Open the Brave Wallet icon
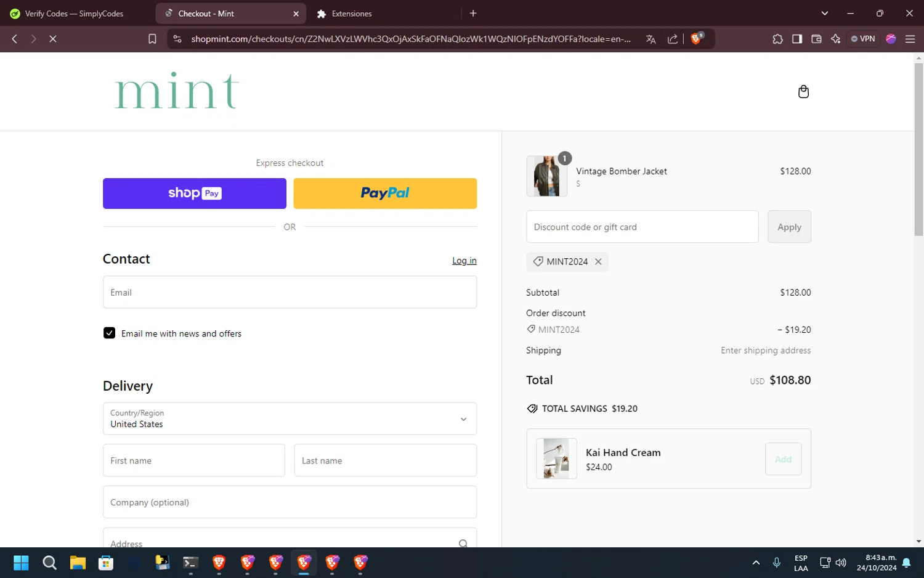Image resolution: width=924 pixels, height=578 pixels. pos(816,39)
